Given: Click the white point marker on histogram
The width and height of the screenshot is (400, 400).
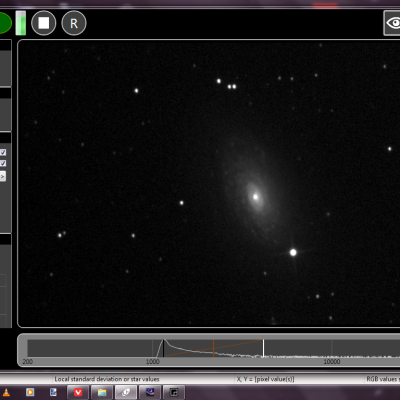Looking at the screenshot, I should 263,348.
